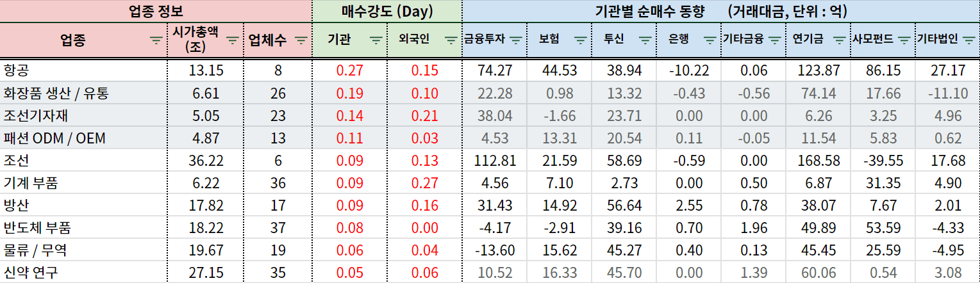Expand the 기타법인 column filter dropdown
Image resolution: width=980 pixels, height=283 pixels.
968,40
